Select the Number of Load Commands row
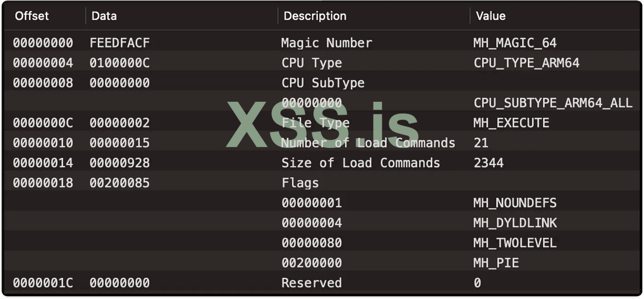 (368, 143)
